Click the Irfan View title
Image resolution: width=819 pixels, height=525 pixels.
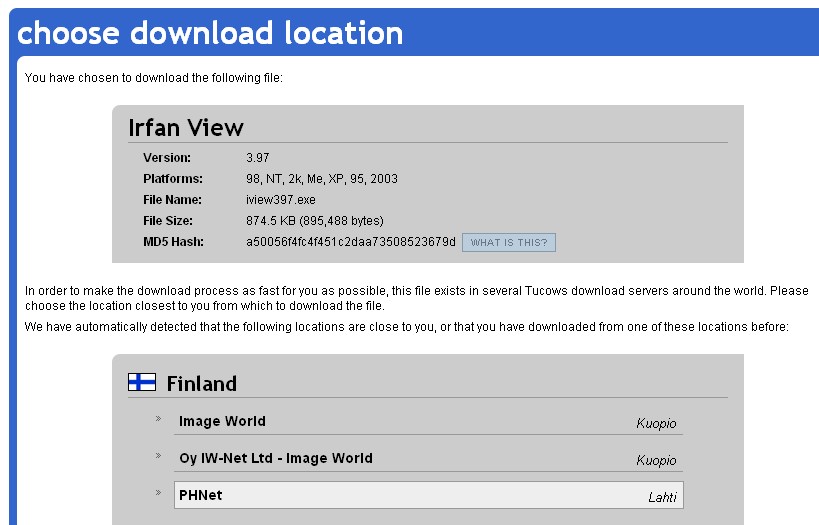click(186, 128)
